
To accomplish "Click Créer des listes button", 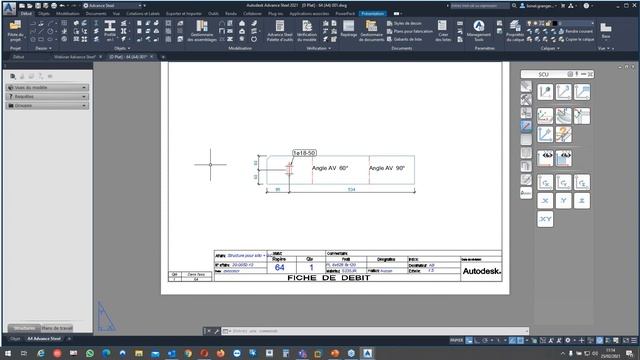I will click(x=443, y=31).
